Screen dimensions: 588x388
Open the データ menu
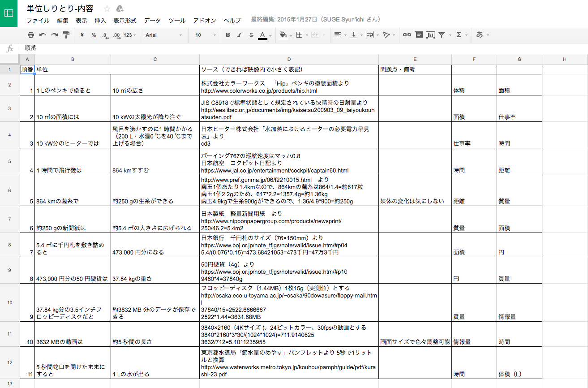[x=152, y=21]
